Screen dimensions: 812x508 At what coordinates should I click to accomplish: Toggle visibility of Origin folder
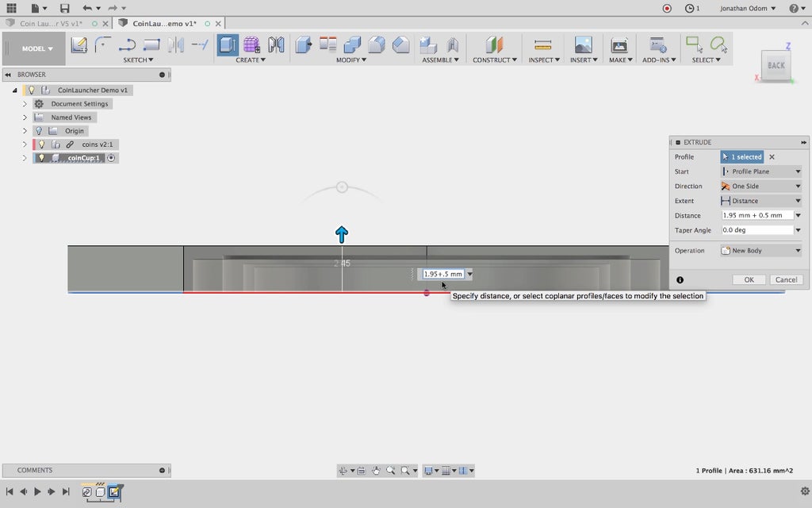click(39, 131)
